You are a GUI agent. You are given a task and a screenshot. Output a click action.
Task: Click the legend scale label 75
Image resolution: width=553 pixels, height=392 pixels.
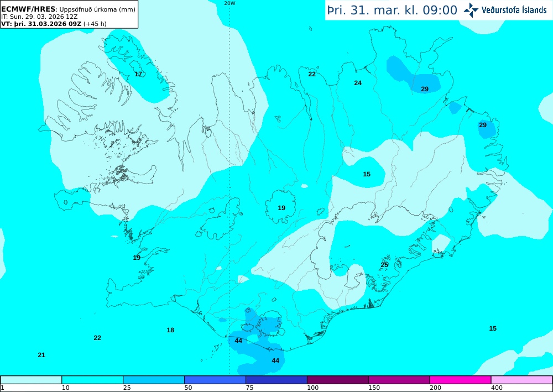(250, 388)
